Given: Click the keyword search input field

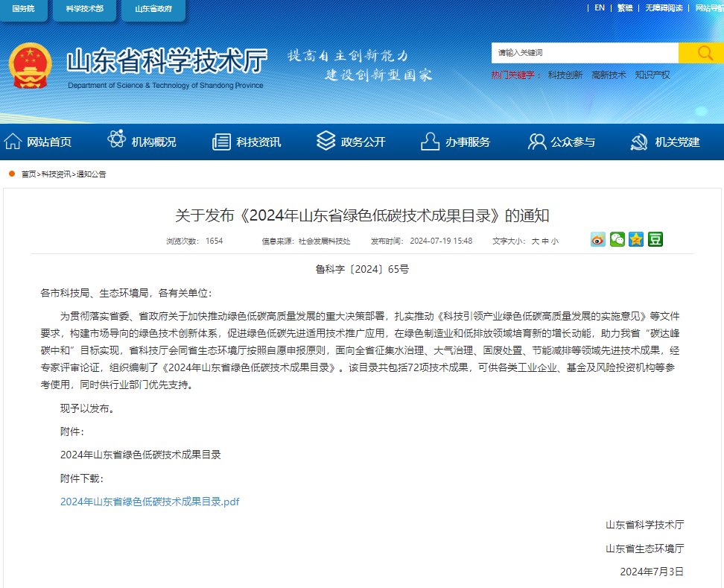Looking at the screenshot, I should [585, 53].
